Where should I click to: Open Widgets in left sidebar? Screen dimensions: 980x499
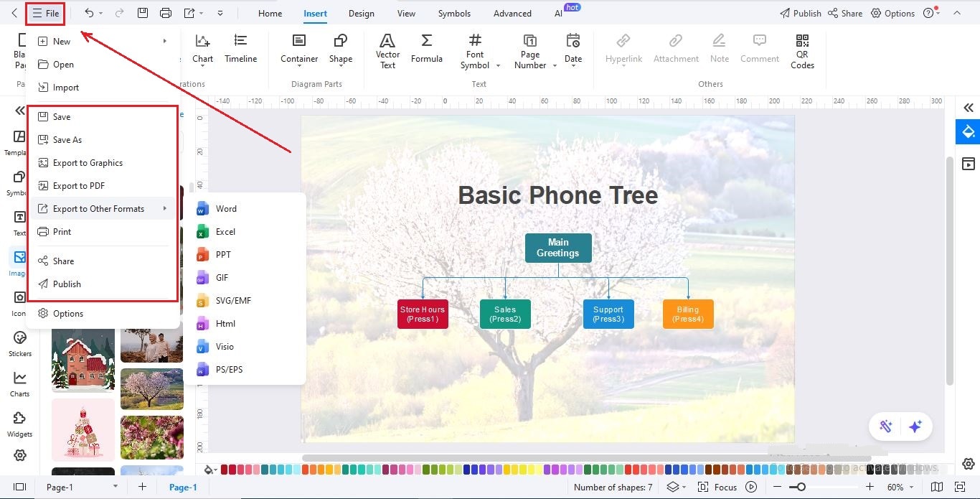pyautogui.click(x=20, y=424)
